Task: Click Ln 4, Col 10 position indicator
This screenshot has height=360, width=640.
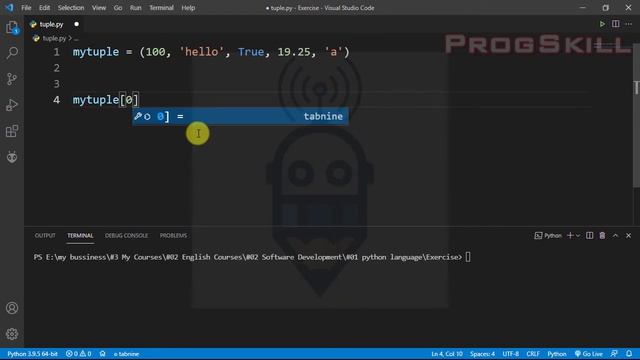Action: (x=447, y=354)
